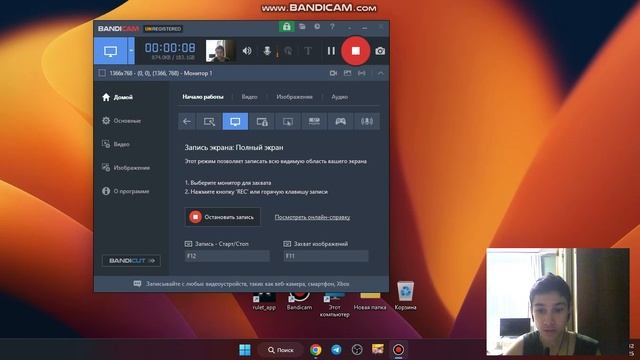Image resolution: width=640 pixels, height=360 pixels.
Task: Click the Bandicam recording taskbar icon
Action: click(398, 350)
